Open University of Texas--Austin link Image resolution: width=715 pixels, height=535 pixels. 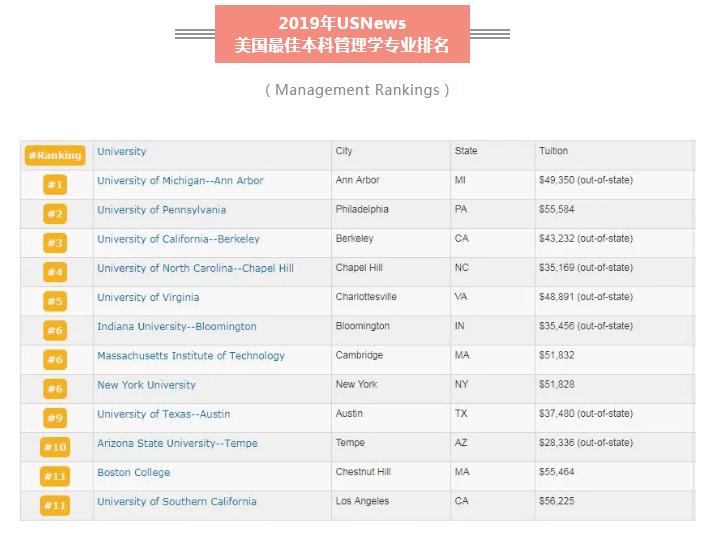(x=164, y=414)
